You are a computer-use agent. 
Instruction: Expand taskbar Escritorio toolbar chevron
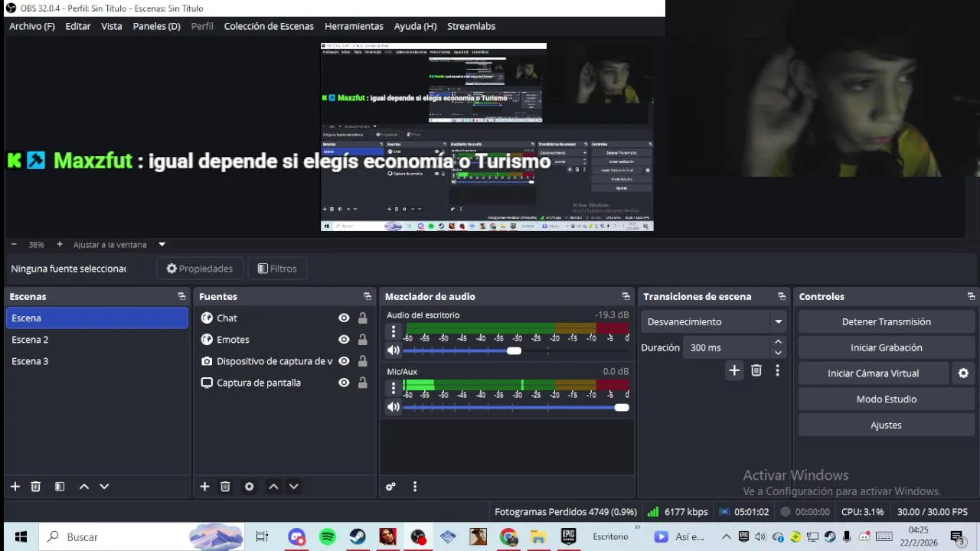[637, 527]
